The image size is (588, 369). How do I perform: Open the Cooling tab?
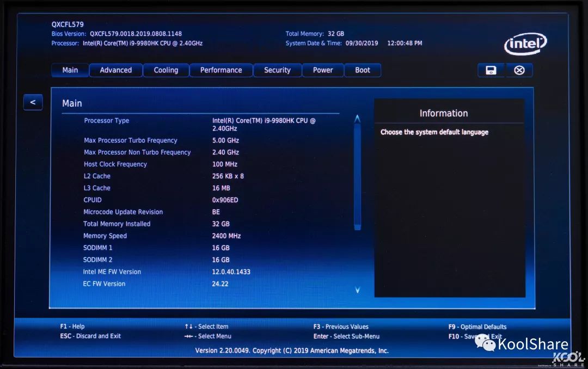[x=166, y=70]
